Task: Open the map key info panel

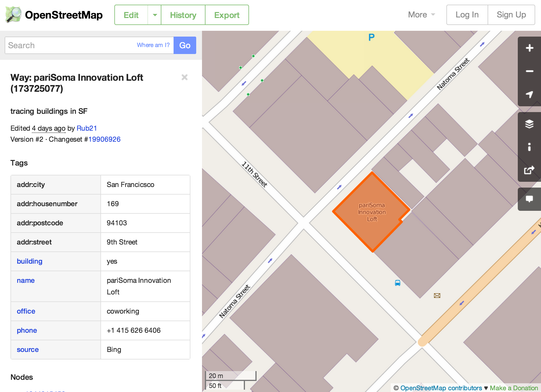Action: pyautogui.click(x=529, y=147)
